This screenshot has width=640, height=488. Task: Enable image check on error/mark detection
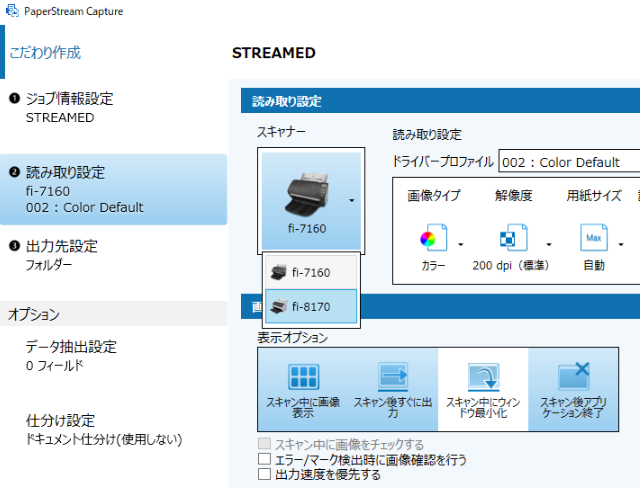point(265,460)
